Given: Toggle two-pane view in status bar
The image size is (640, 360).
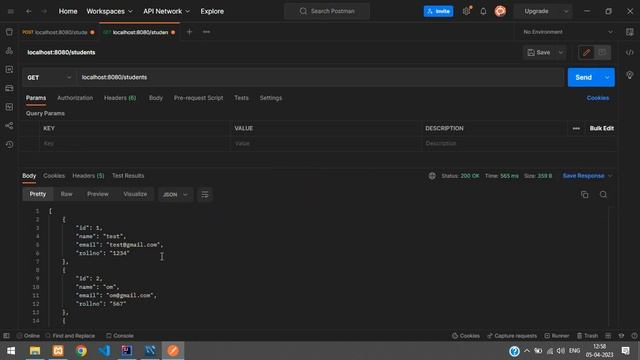Looking at the screenshot, I should [608, 336].
